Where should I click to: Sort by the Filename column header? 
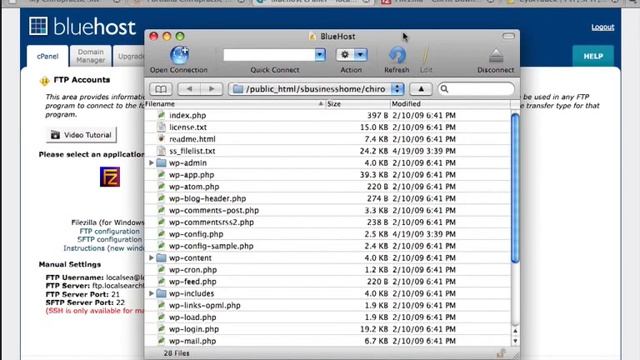(x=235, y=104)
